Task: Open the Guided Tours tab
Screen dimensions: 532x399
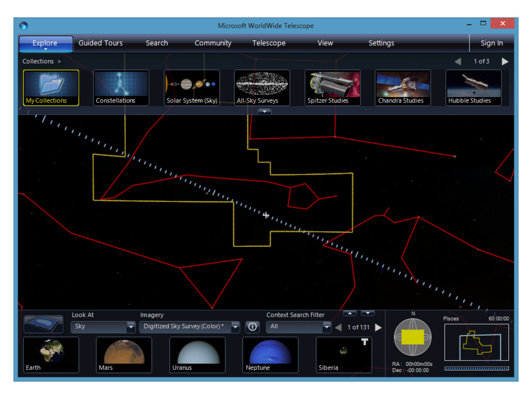Action: tap(101, 43)
